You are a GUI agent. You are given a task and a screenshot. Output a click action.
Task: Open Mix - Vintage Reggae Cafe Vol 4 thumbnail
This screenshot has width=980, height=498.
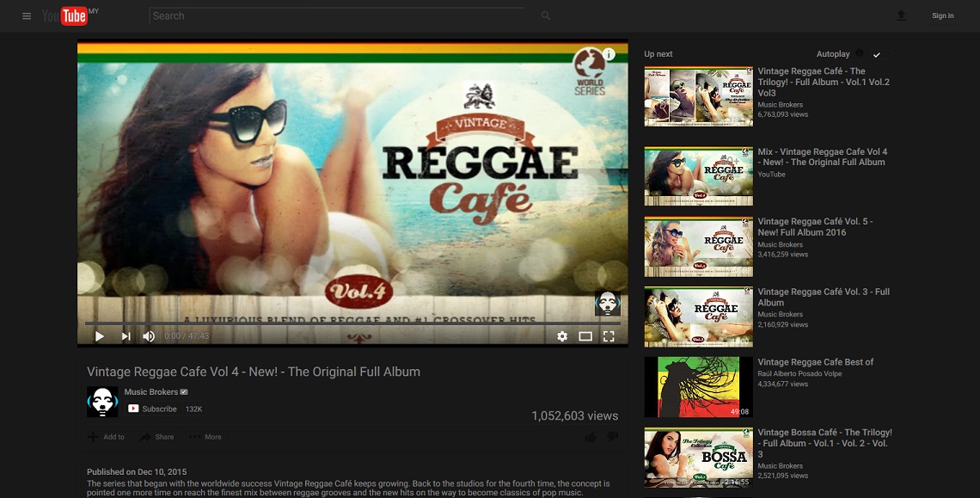pos(698,175)
